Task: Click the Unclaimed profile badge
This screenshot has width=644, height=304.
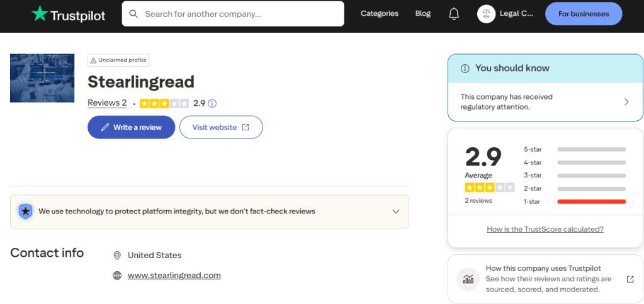Action: point(118,60)
